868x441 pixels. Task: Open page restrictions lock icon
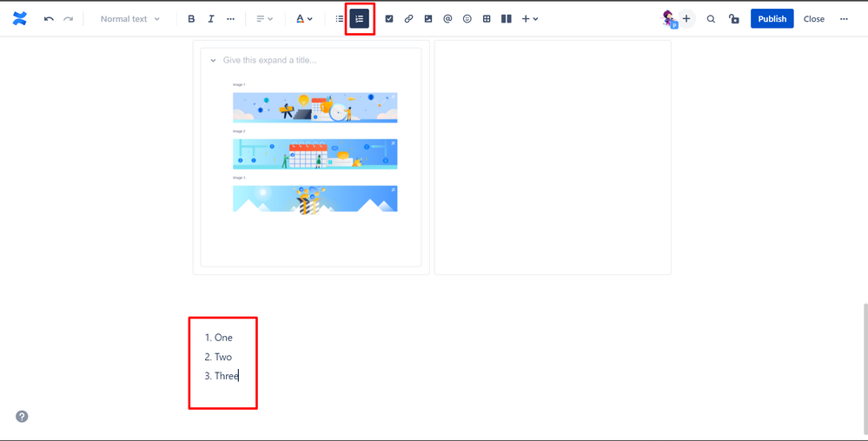pyautogui.click(x=734, y=19)
